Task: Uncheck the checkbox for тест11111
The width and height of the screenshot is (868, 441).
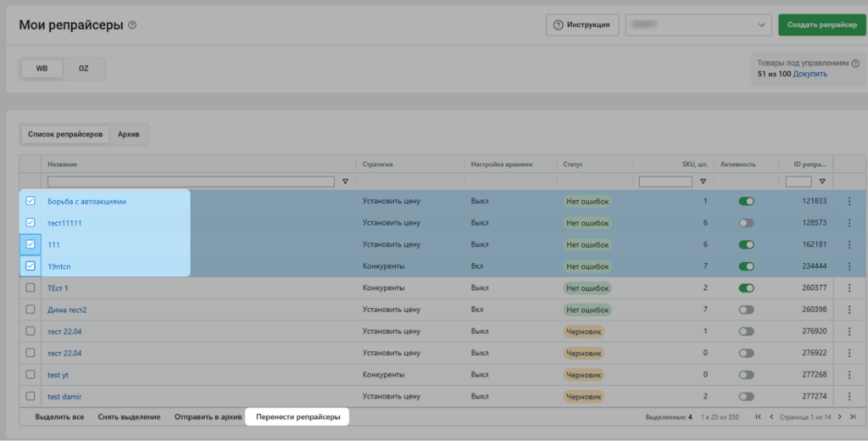Action: tap(31, 222)
